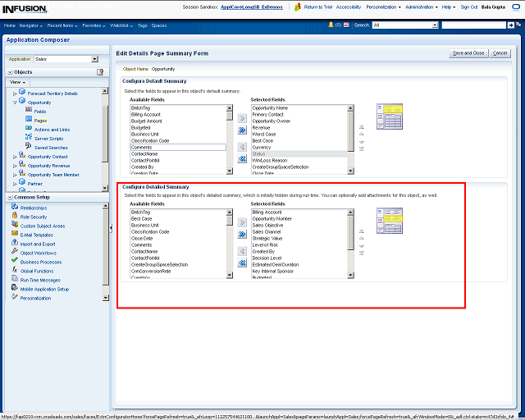Click the notifications bell icon
Screen dimensions: 525x420
pyautogui.click(x=330, y=25)
